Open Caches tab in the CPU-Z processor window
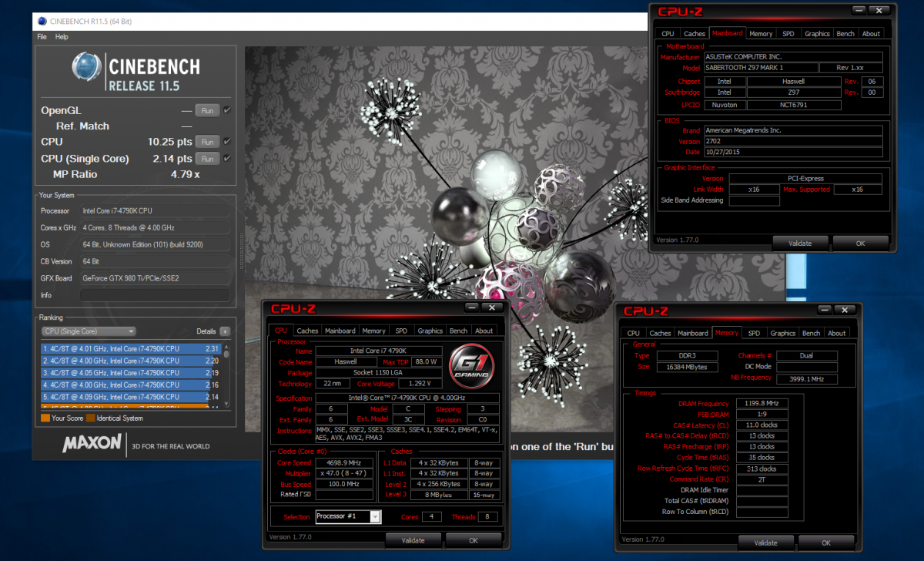This screenshot has width=924, height=561. tap(307, 331)
